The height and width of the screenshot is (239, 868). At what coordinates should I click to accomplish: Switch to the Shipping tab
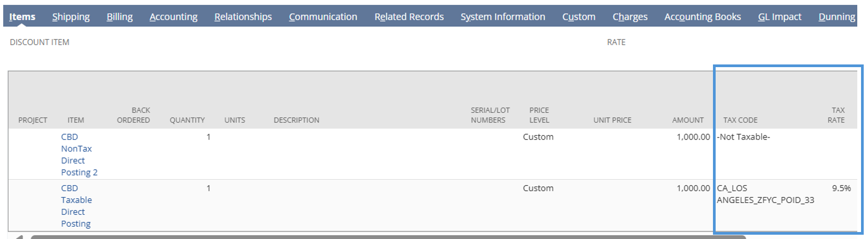tap(71, 17)
